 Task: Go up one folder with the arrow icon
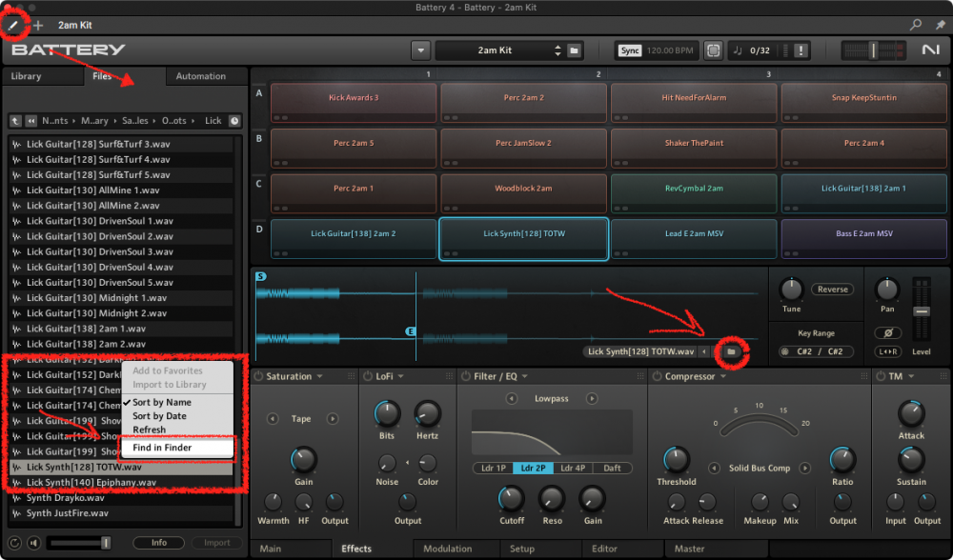pos(15,121)
